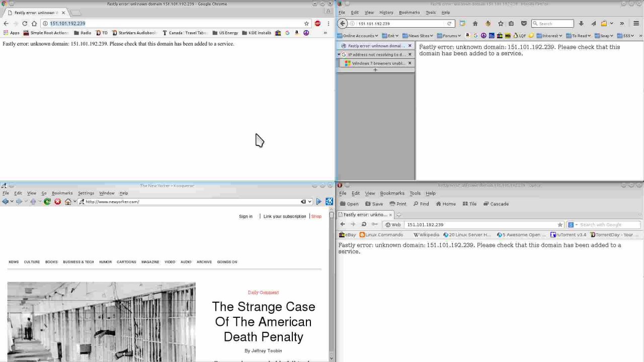Screen dimensions: 644x362
Task: Switch to 'Windows 7 browsers unabl...' tab
Action: point(378,63)
